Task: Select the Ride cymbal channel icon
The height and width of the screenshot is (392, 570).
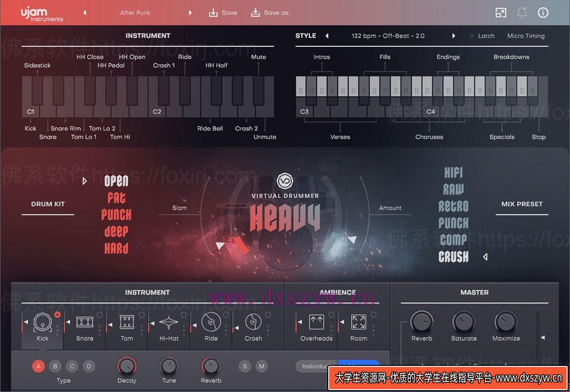Action: click(x=211, y=323)
